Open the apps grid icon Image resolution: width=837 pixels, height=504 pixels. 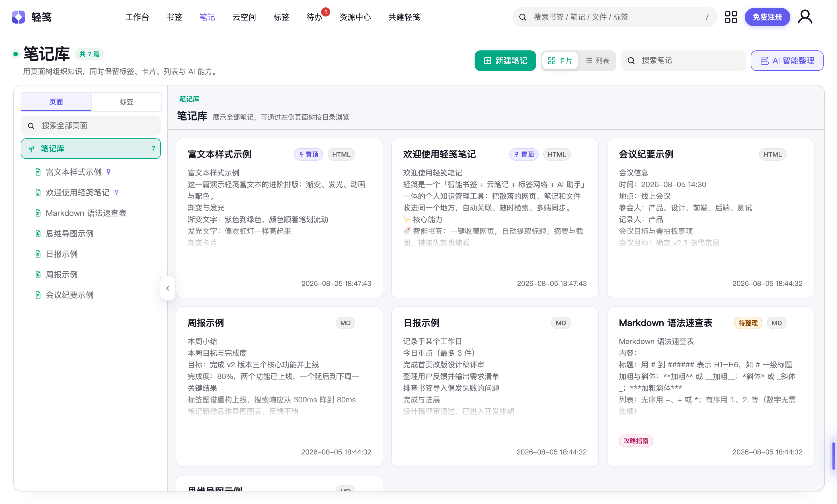coord(731,17)
